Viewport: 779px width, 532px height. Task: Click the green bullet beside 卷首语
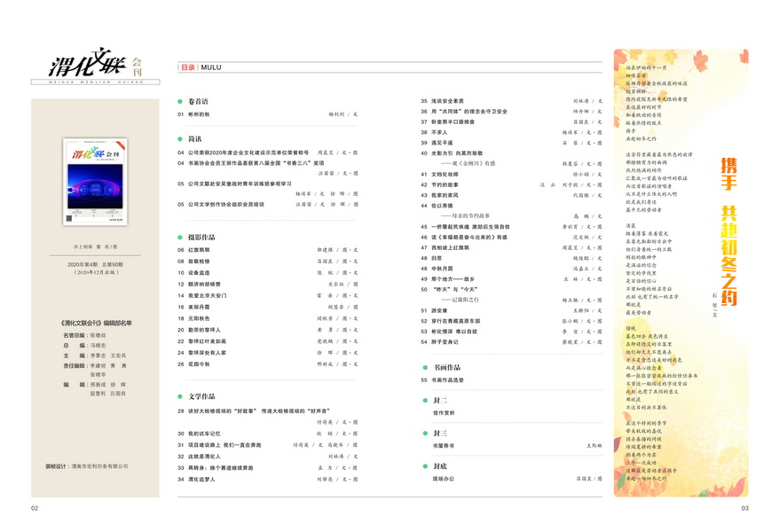(180, 102)
